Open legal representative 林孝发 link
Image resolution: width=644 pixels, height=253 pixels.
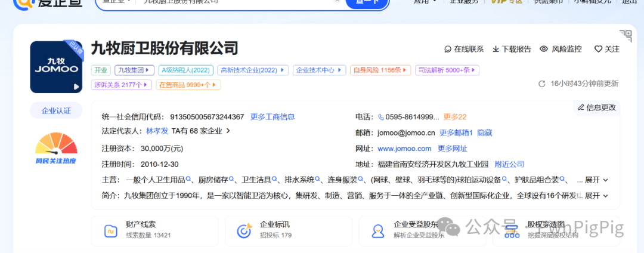click(x=157, y=131)
